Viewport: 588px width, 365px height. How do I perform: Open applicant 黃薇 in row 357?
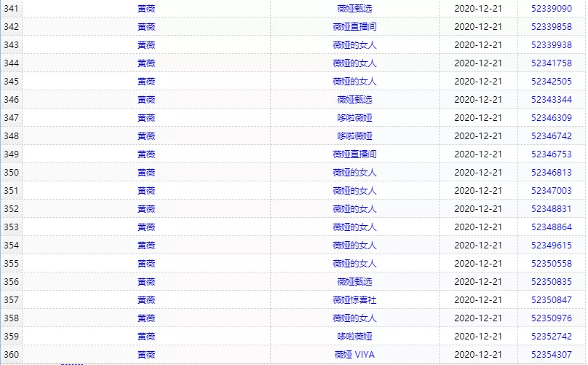[x=146, y=300]
